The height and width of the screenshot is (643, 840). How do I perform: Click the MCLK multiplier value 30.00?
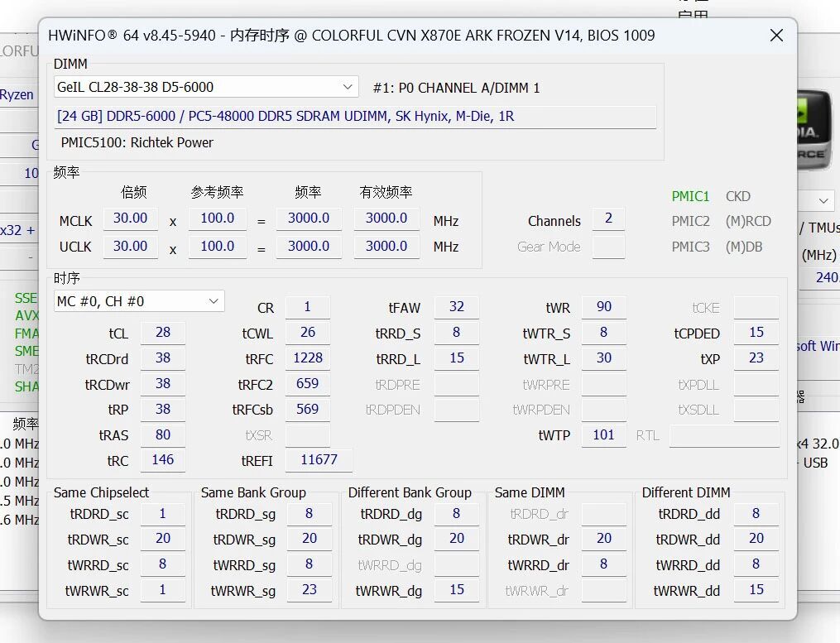coord(130,218)
